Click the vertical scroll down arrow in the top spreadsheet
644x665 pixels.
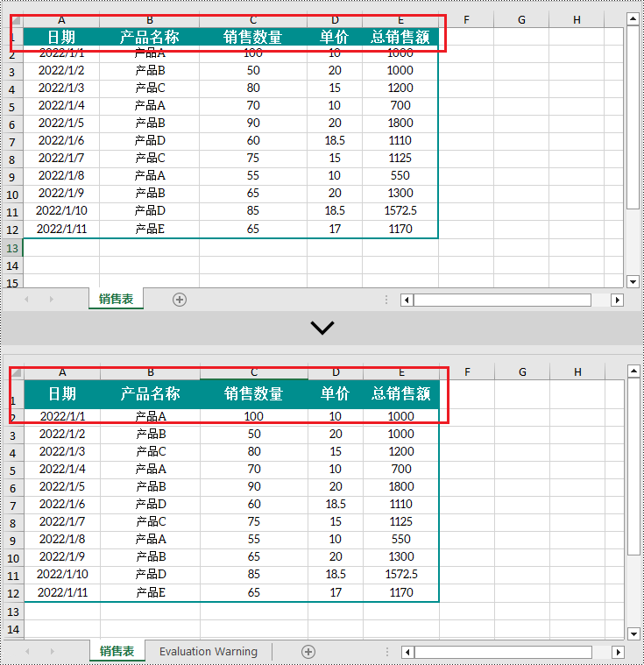633,281
